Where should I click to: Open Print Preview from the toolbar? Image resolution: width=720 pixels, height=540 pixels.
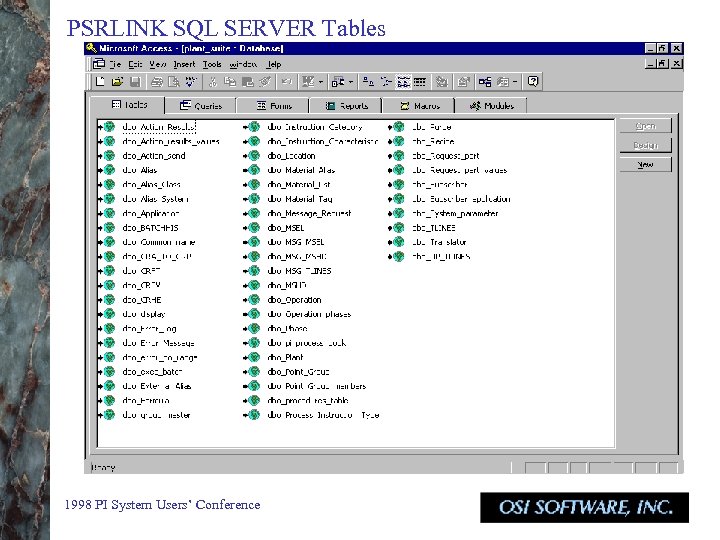click(174, 82)
